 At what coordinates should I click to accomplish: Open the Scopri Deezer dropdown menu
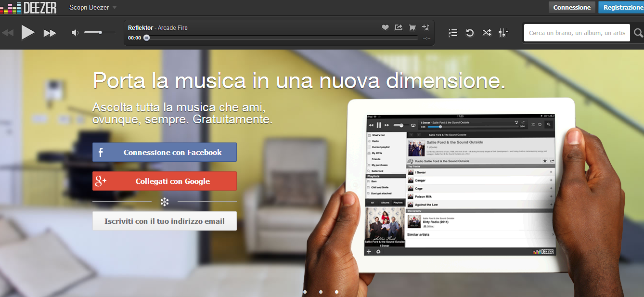click(93, 8)
